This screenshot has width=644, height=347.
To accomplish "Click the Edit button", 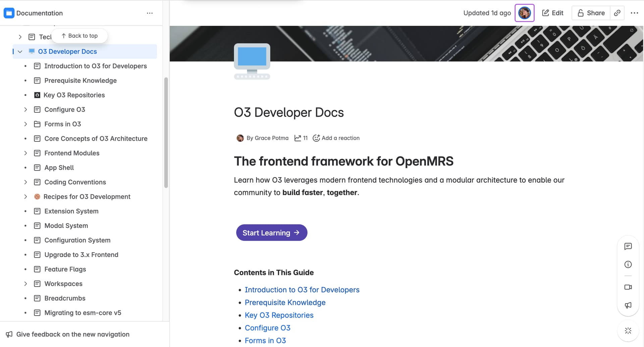I will click(x=553, y=13).
